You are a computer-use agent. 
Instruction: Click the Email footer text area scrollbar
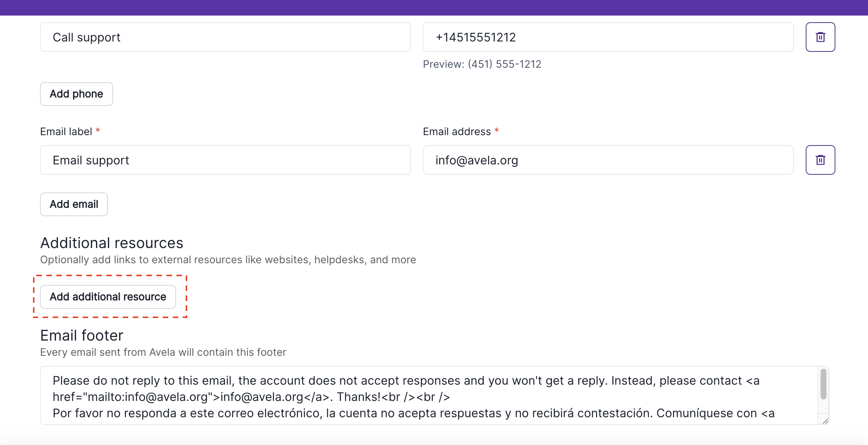coord(823,384)
